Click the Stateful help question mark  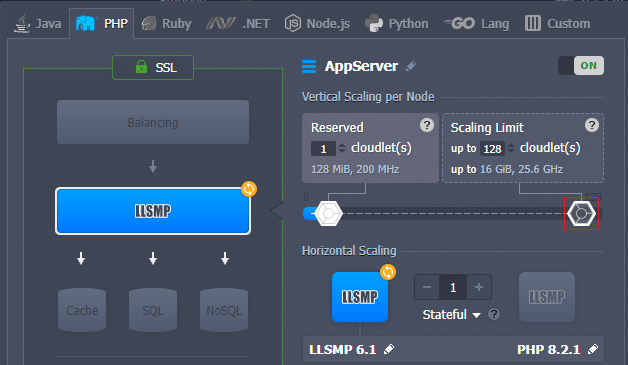click(x=494, y=314)
